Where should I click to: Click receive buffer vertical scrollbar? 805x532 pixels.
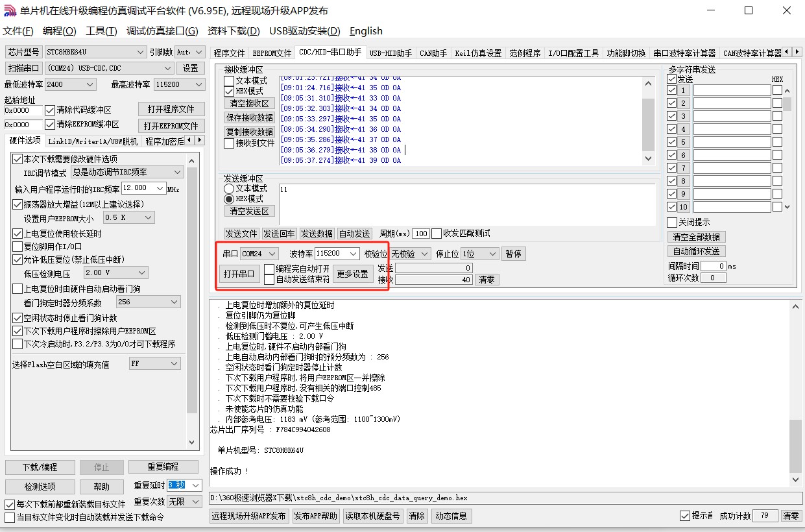pos(648,121)
